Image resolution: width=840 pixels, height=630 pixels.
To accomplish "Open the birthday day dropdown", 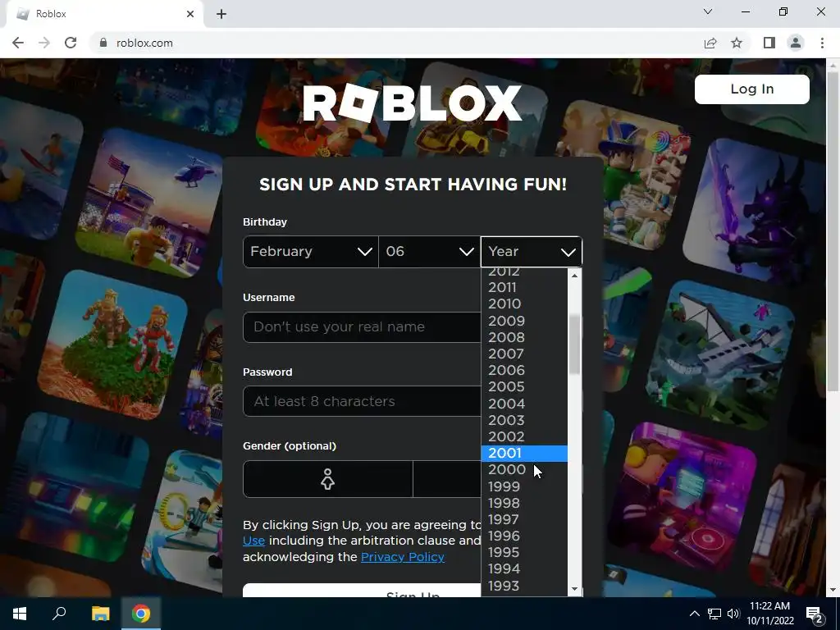I will (x=429, y=251).
